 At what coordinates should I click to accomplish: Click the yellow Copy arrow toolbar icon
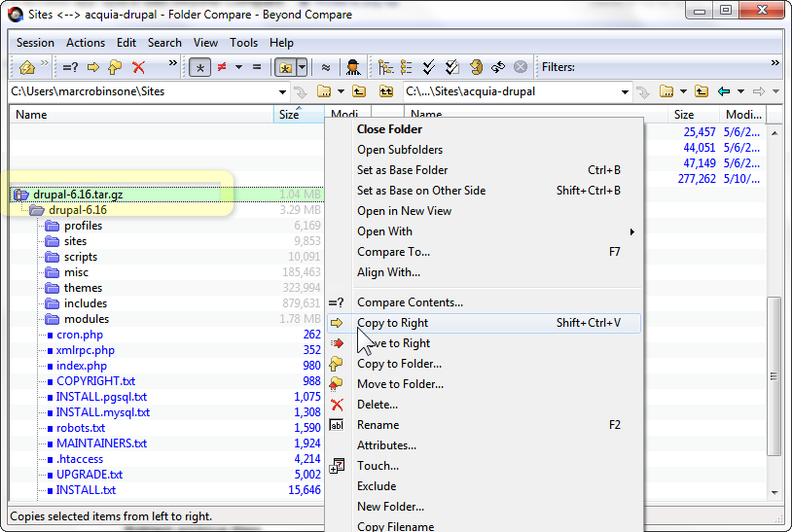coord(93,67)
